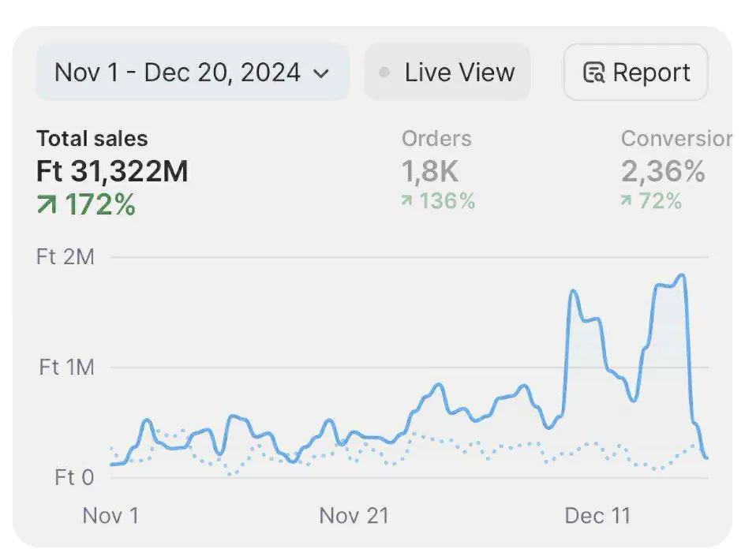The width and height of the screenshot is (745, 560).
Task: Click the Orders upward trend arrow icon
Action: [406, 202]
